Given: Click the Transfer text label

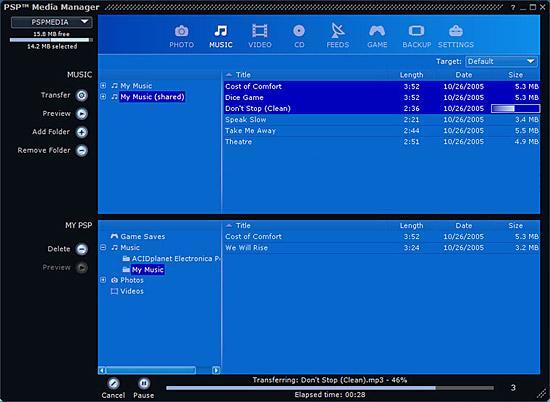Looking at the screenshot, I should (x=55, y=95).
